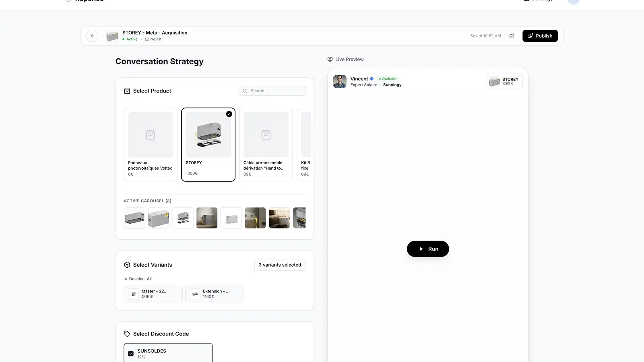Open campaign in new window icon
The height and width of the screenshot is (362, 644).
tap(512, 36)
